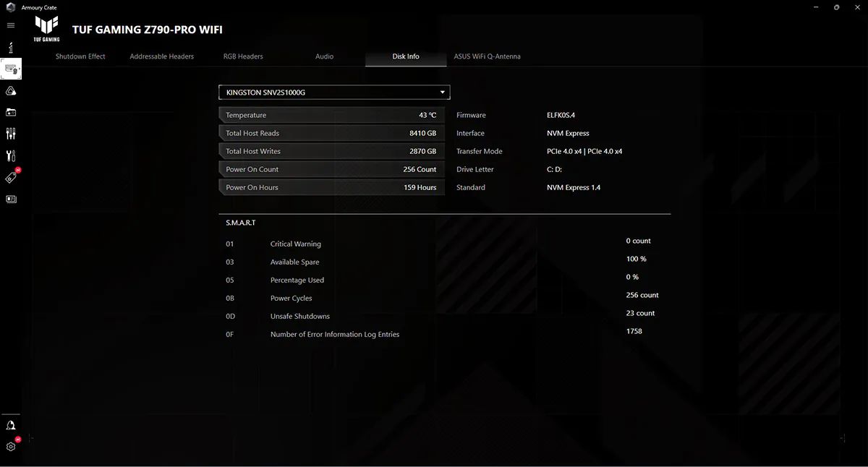Minimize the Armoury Crate window
Screen dimensions: 868x467
(815, 7)
